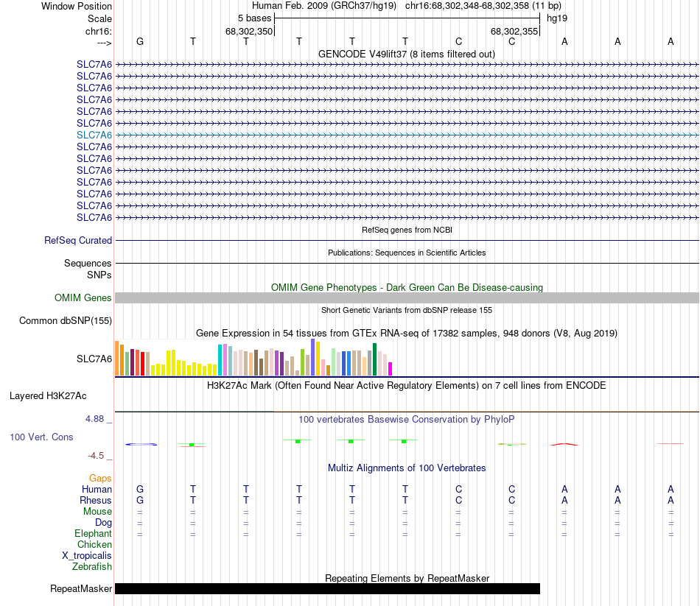Click base G in the Rhesus row
The image size is (700, 606).
tap(140, 501)
